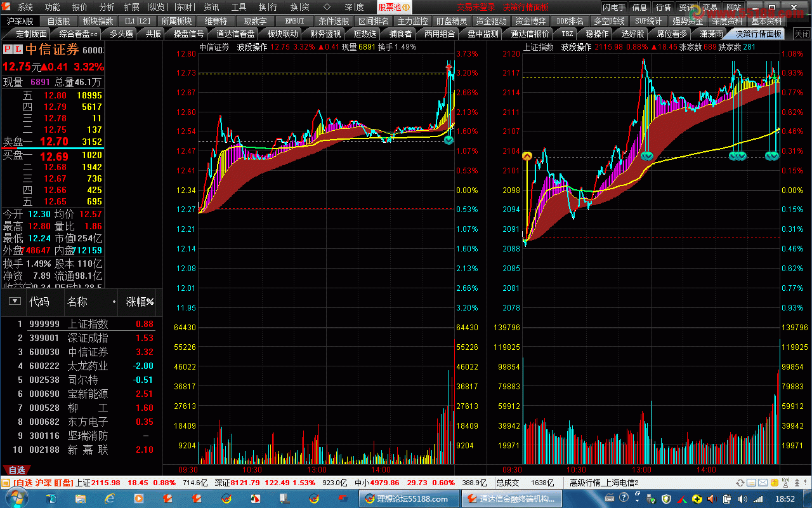Click the 闪电手 button
Screen dimensions: 812x508
[614, 7]
